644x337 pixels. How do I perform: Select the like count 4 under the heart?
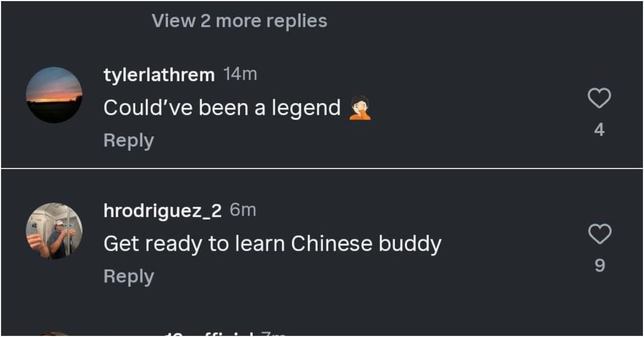pyautogui.click(x=599, y=130)
